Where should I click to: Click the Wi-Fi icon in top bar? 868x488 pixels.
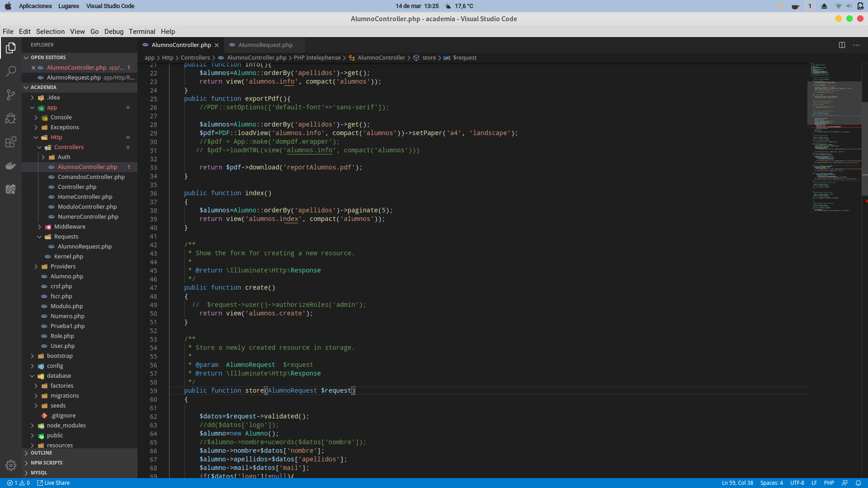tap(838, 6)
